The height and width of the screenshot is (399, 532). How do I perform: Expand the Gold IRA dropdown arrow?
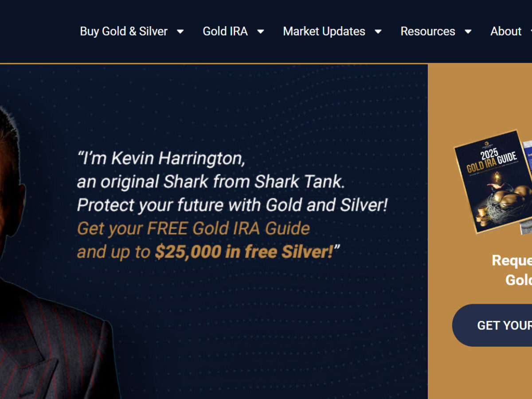click(x=261, y=31)
